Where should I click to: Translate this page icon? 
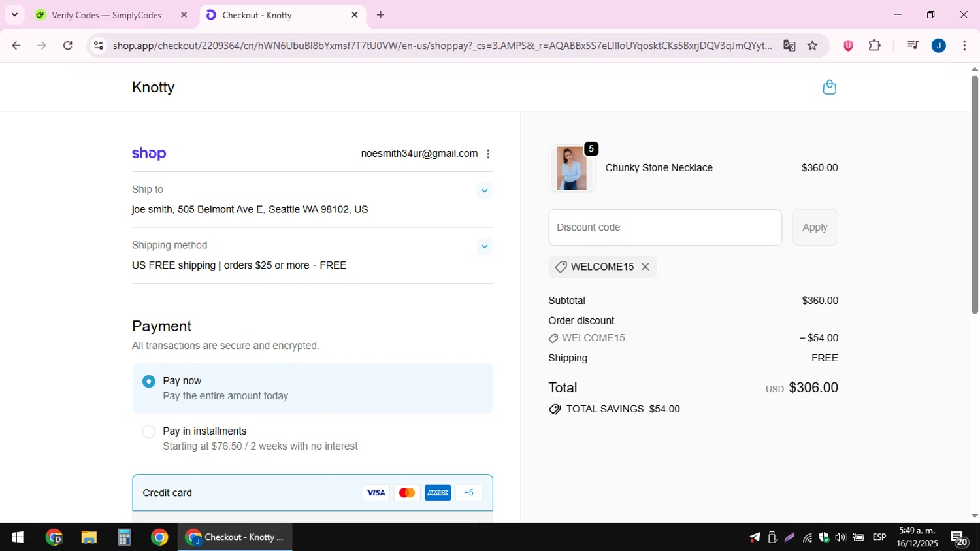(x=789, y=46)
